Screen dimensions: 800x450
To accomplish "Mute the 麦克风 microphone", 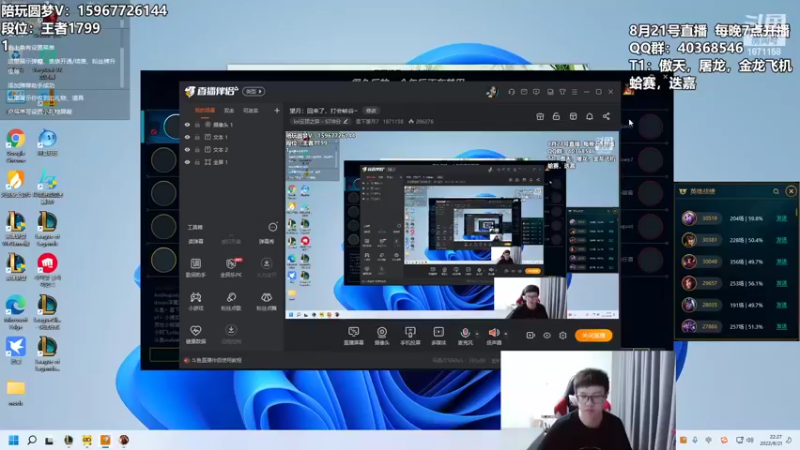I will pos(465,336).
